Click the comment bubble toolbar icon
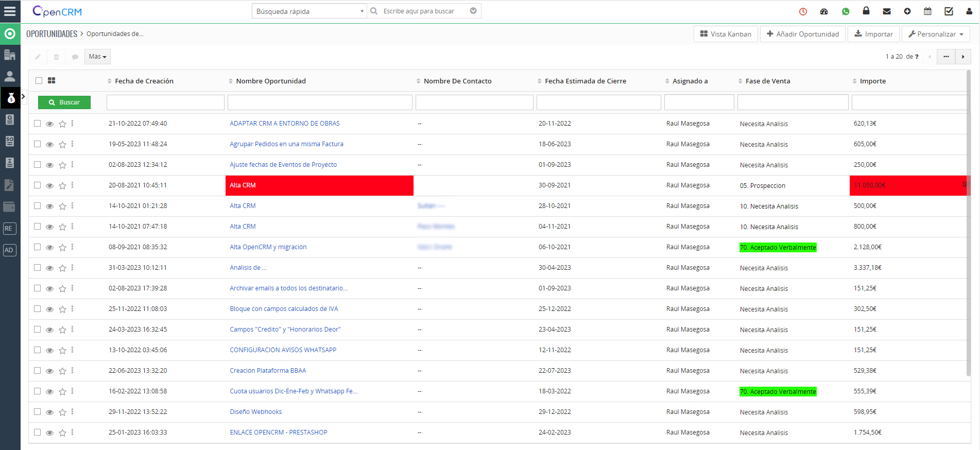This screenshot has height=450, width=980. coord(75,57)
